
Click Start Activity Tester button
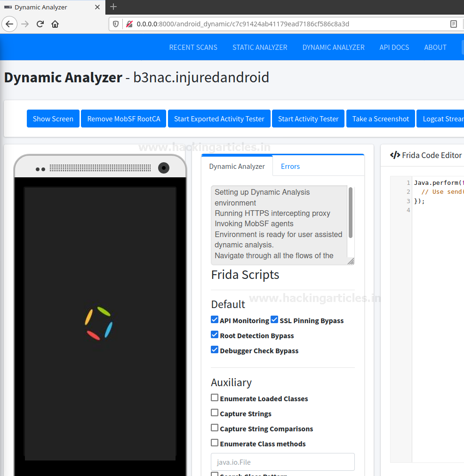(x=308, y=119)
